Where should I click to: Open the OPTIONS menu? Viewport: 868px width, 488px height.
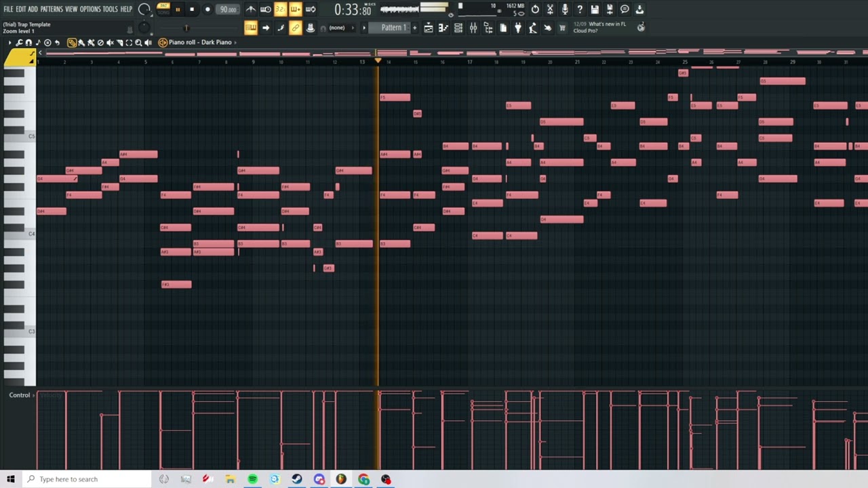click(90, 9)
